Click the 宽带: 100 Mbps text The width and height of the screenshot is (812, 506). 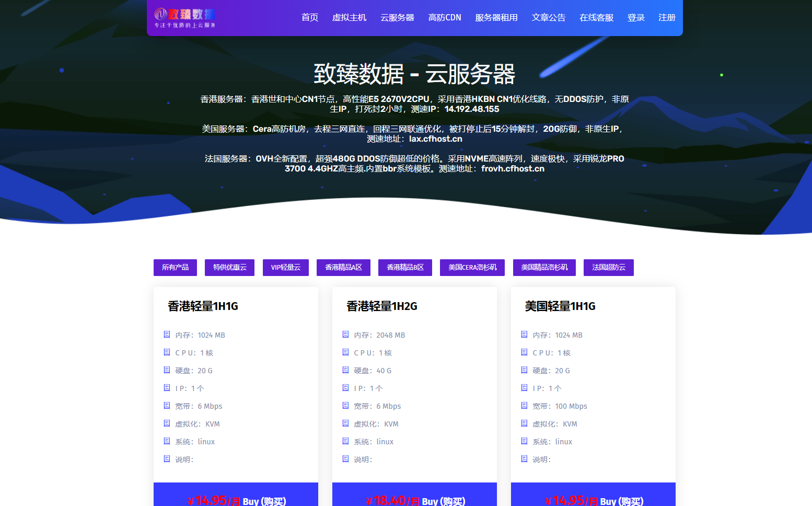click(560, 406)
